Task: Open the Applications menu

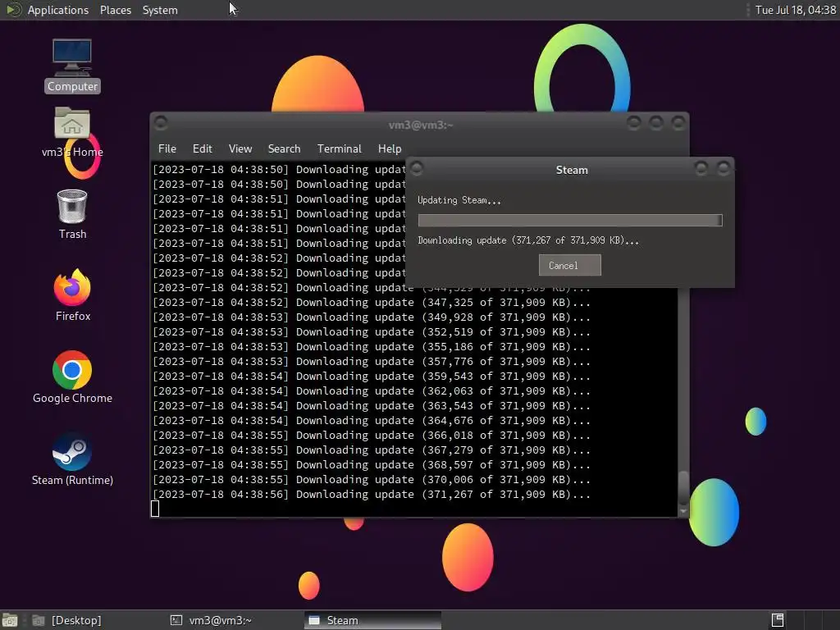Action: pyautogui.click(x=58, y=10)
